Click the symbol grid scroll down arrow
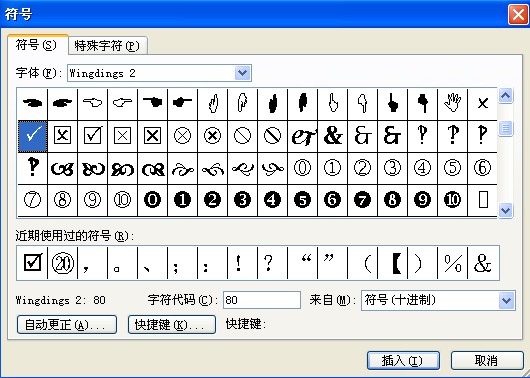This screenshot has height=378, width=530. pyautogui.click(x=506, y=210)
